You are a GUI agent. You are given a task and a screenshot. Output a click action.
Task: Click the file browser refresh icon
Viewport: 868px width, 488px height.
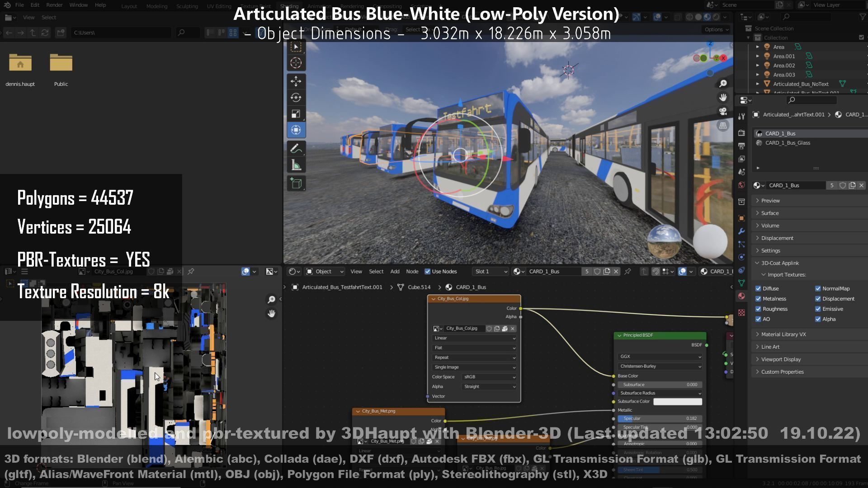pos(45,33)
